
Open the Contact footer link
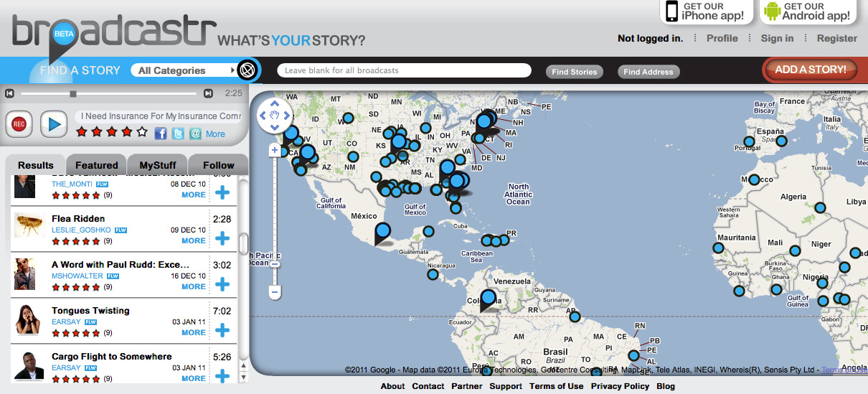point(428,386)
